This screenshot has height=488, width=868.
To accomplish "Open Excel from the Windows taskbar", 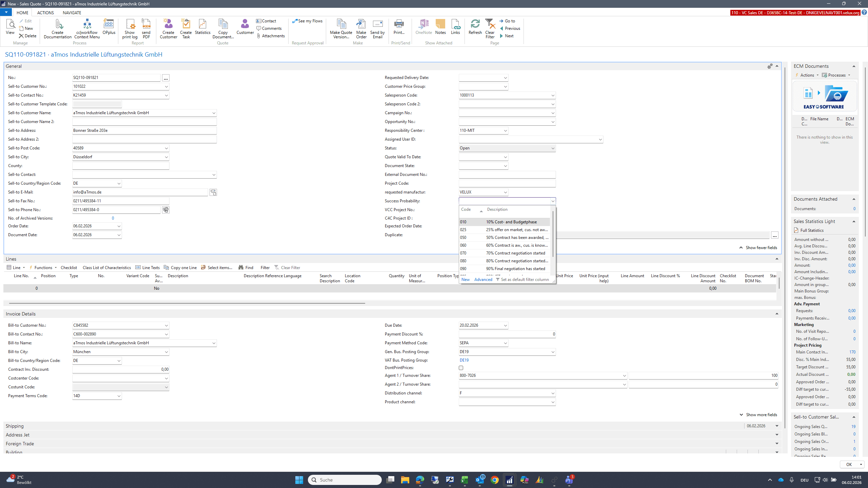I will click(465, 480).
